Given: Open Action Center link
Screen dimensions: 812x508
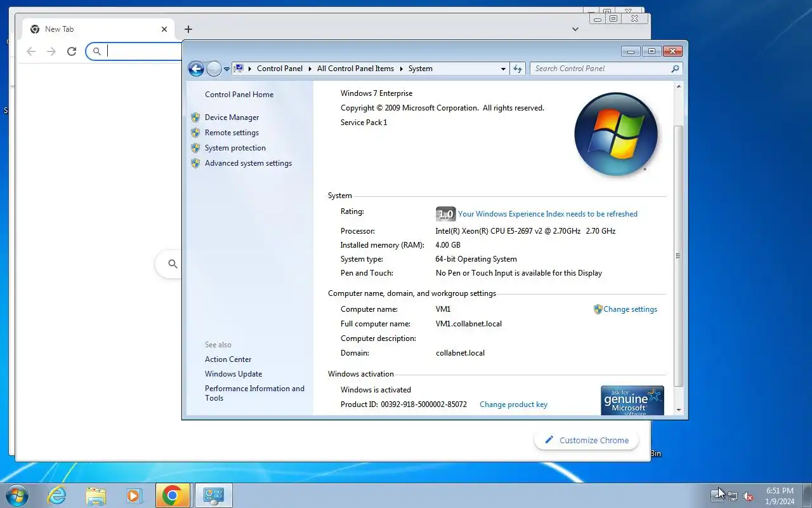Looking at the screenshot, I should [228, 359].
